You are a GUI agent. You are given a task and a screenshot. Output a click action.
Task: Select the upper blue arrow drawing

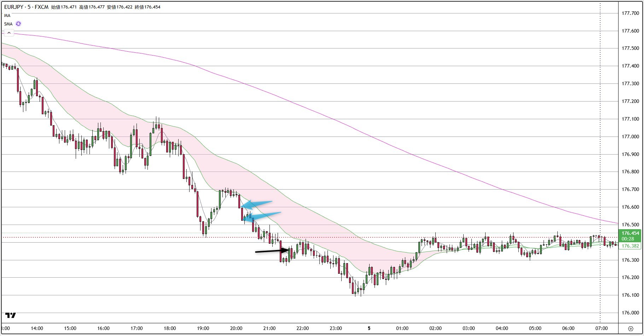(258, 203)
